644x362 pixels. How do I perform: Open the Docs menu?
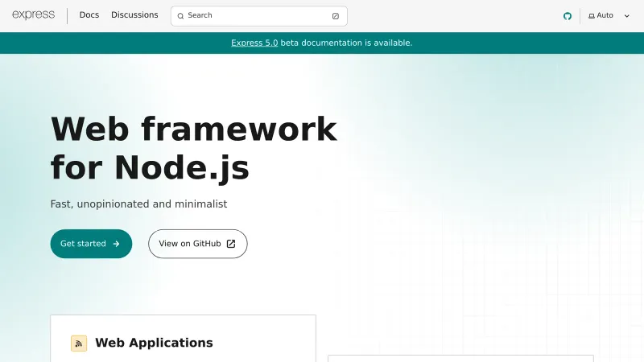point(89,15)
